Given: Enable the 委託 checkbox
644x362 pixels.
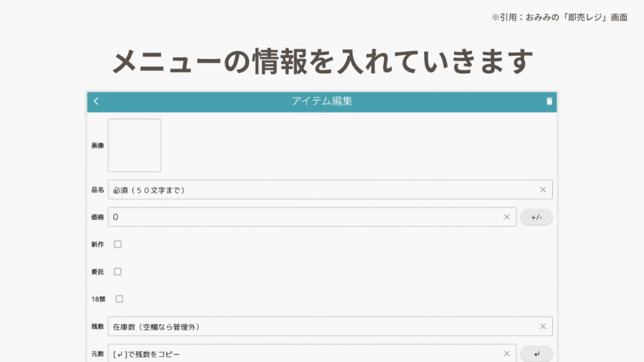Looking at the screenshot, I should [118, 271].
